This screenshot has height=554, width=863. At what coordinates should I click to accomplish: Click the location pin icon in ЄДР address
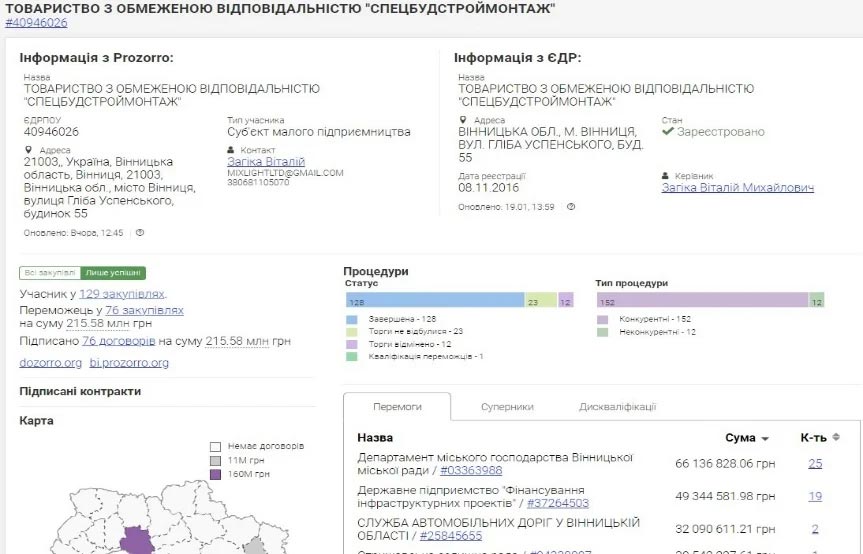[x=462, y=120]
